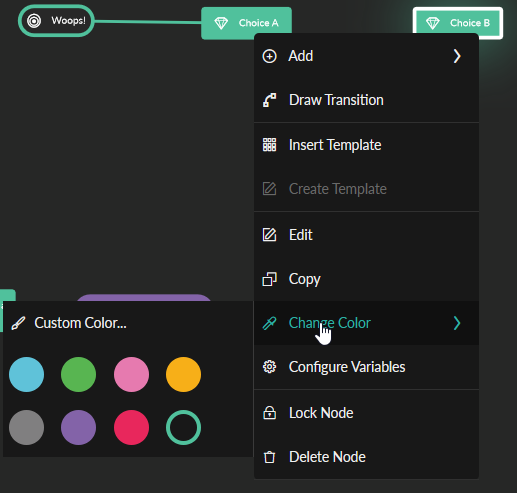Expand the Change Color submenu arrow

[x=457, y=323]
